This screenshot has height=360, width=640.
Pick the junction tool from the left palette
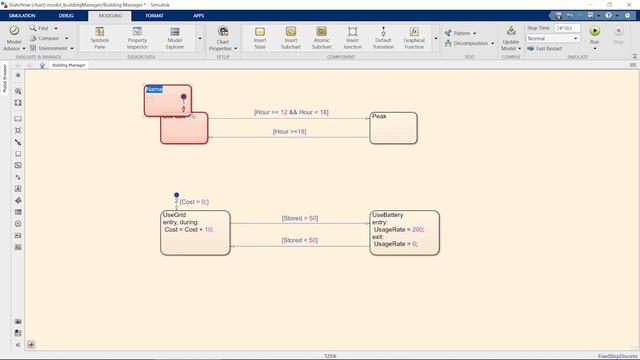[x=18, y=131]
